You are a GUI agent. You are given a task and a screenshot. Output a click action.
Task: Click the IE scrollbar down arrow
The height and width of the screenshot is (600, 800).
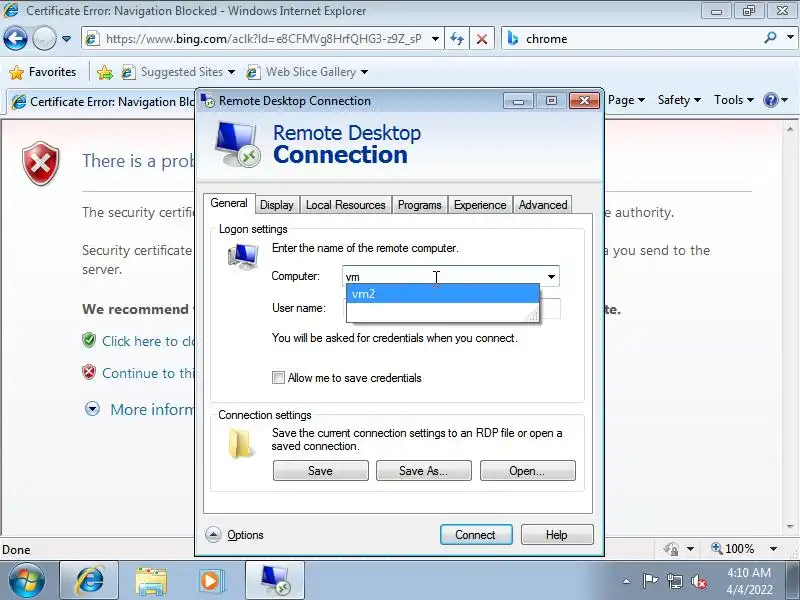pyautogui.click(x=790, y=526)
